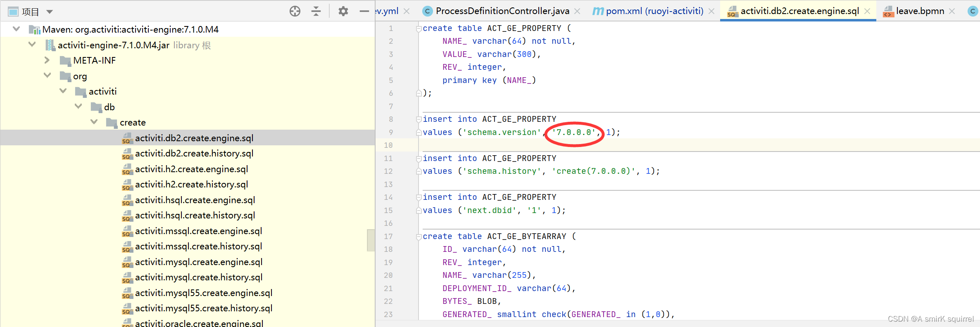Close the pom.xml tab
The height and width of the screenshot is (327, 980).
point(711,12)
